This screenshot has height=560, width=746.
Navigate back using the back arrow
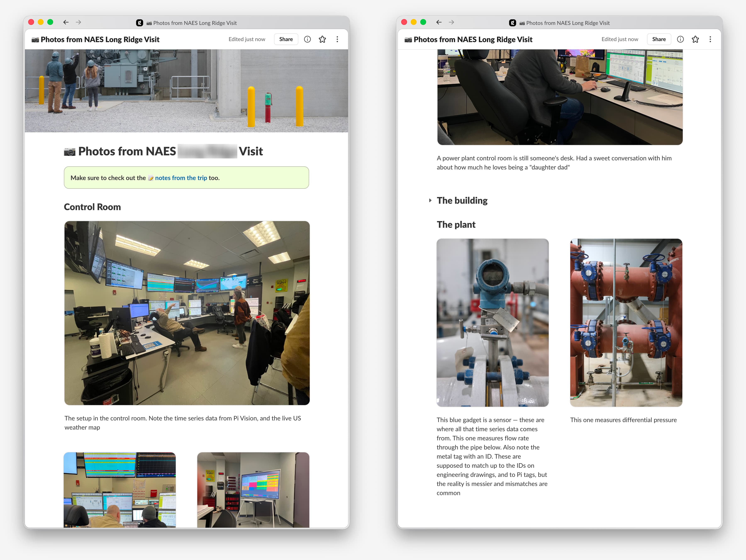[66, 22]
